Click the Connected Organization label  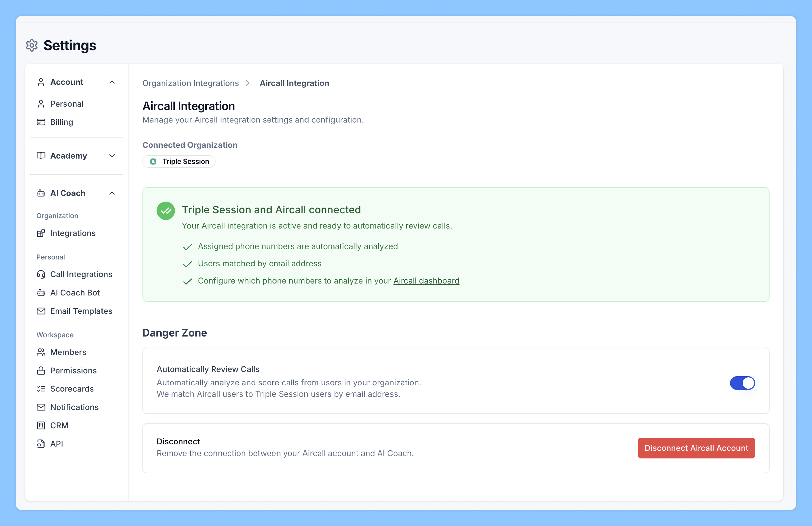point(190,145)
